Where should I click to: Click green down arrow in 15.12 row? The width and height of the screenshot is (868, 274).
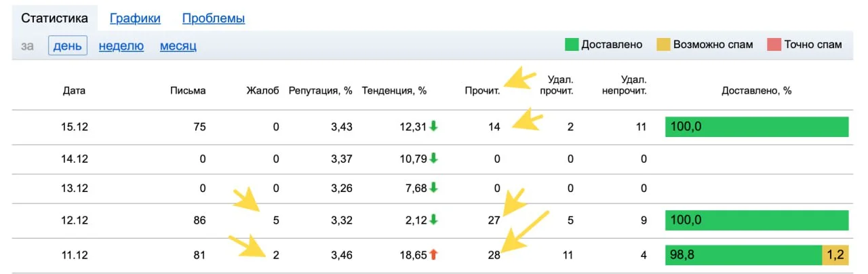434,127
